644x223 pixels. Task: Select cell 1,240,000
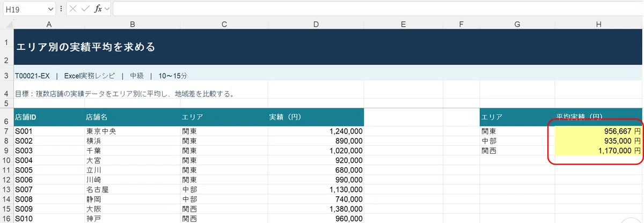pos(316,131)
